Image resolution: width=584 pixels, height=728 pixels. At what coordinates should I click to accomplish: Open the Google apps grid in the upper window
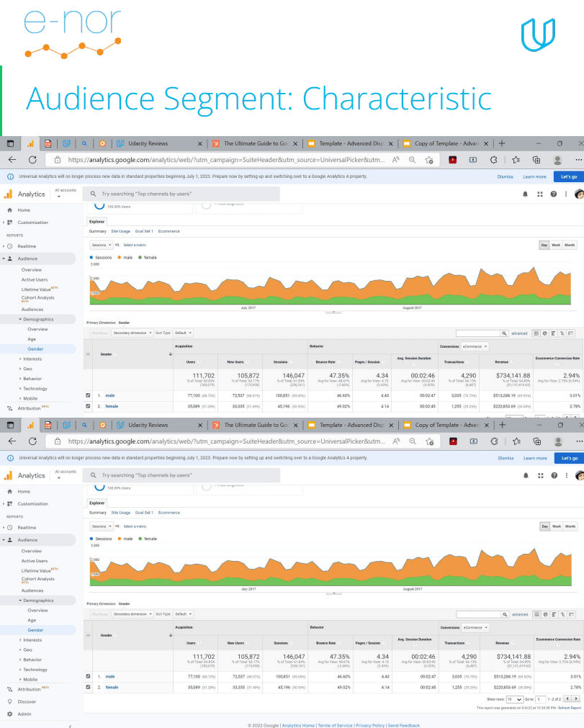pyautogui.click(x=540, y=194)
